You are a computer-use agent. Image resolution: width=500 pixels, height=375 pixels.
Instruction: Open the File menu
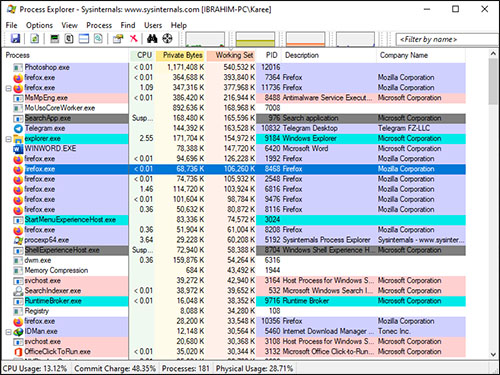pyautogui.click(x=11, y=25)
